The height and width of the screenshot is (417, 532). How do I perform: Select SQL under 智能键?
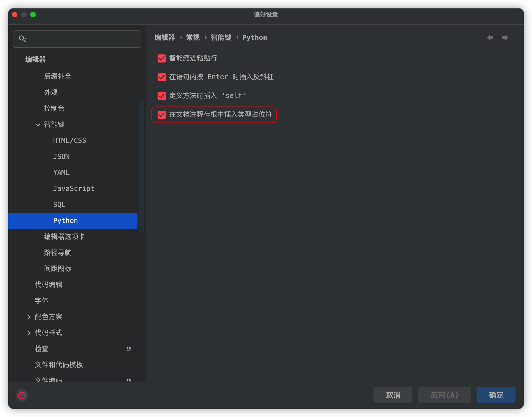[59, 204]
